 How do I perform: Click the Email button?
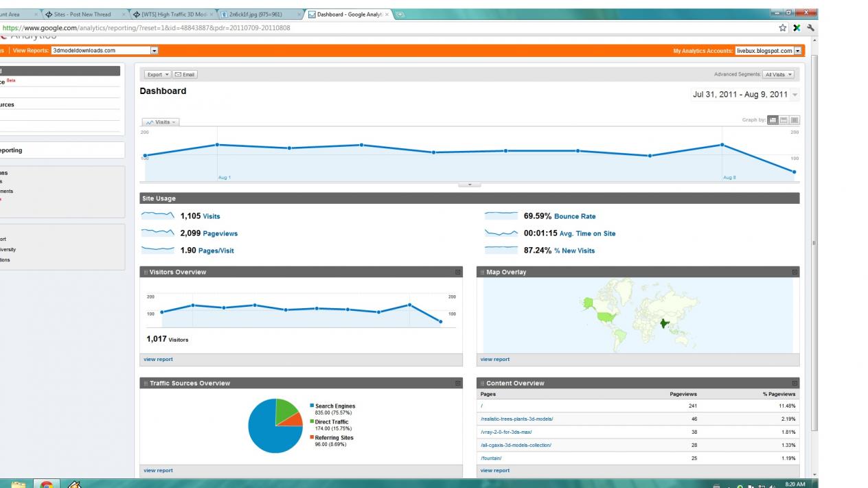(x=185, y=74)
